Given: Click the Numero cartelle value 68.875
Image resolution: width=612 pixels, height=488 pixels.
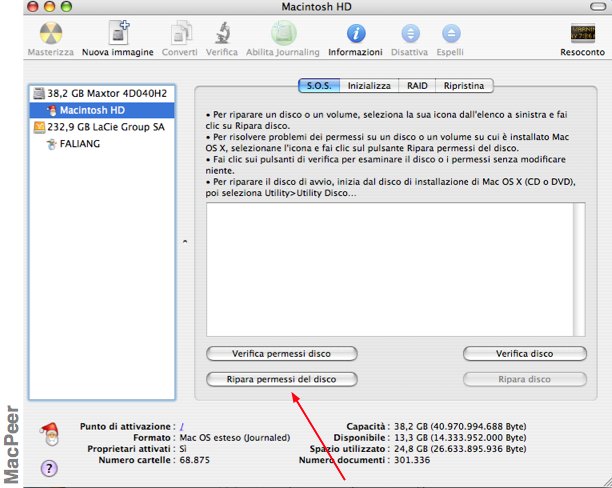Looking at the screenshot, I should tap(194, 460).
